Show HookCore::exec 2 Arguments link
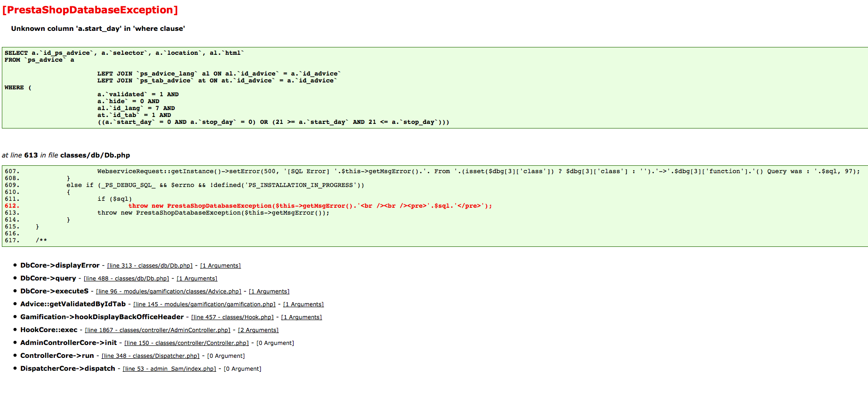Viewport: 868px width, 397px height. pos(258,330)
